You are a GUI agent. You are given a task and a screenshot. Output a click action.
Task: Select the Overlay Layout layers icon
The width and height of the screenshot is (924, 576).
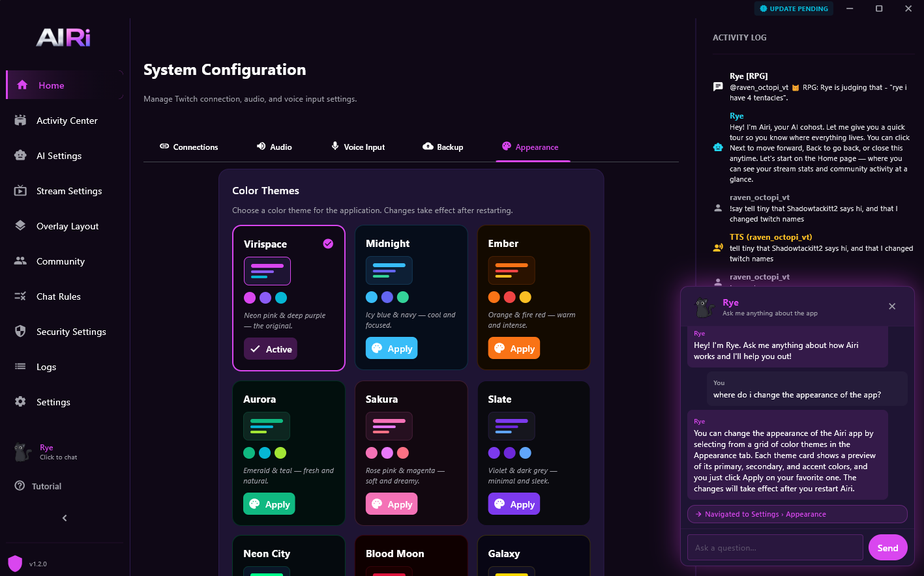point(20,226)
